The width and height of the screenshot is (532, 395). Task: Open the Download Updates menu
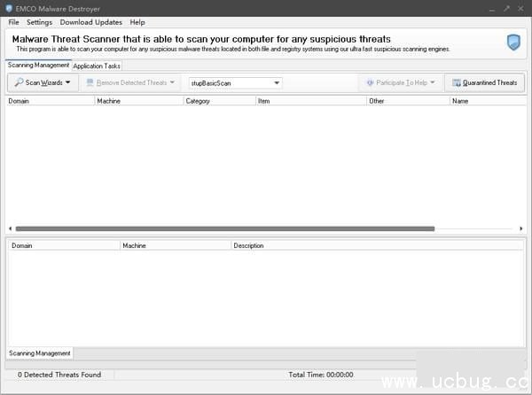coord(91,21)
